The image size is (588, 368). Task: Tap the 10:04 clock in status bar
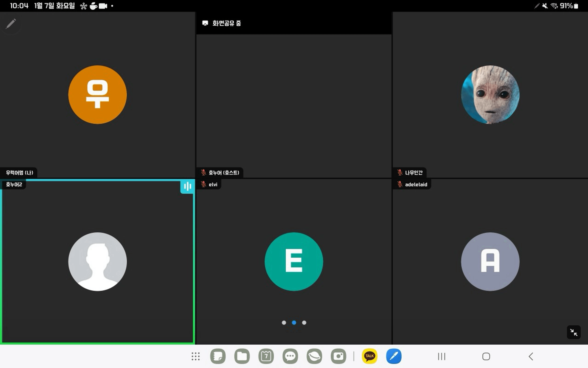point(19,6)
